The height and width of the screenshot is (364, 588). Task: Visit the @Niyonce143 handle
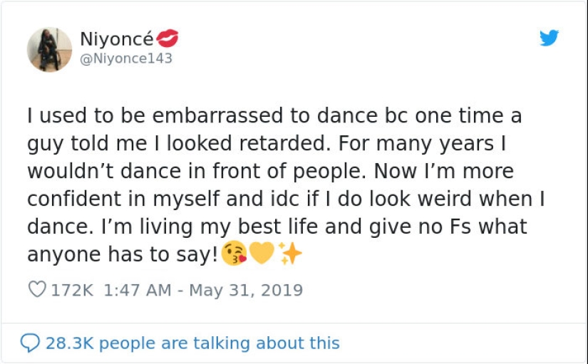click(125, 58)
